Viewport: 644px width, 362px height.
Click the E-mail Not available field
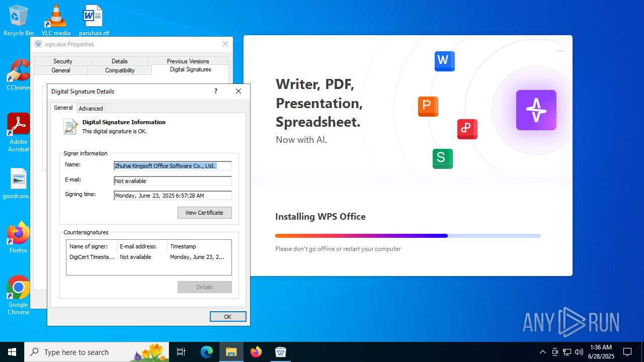[173, 180]
